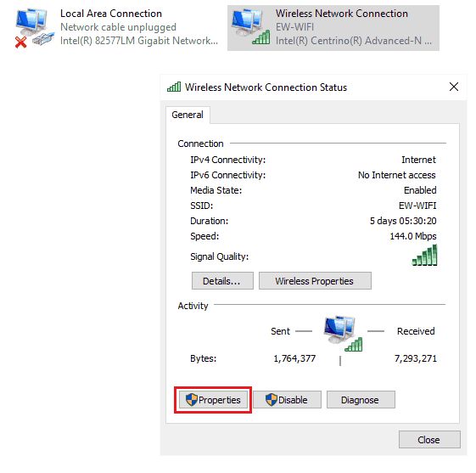Click the EW-WIFI SSID value

pos(417,206)
